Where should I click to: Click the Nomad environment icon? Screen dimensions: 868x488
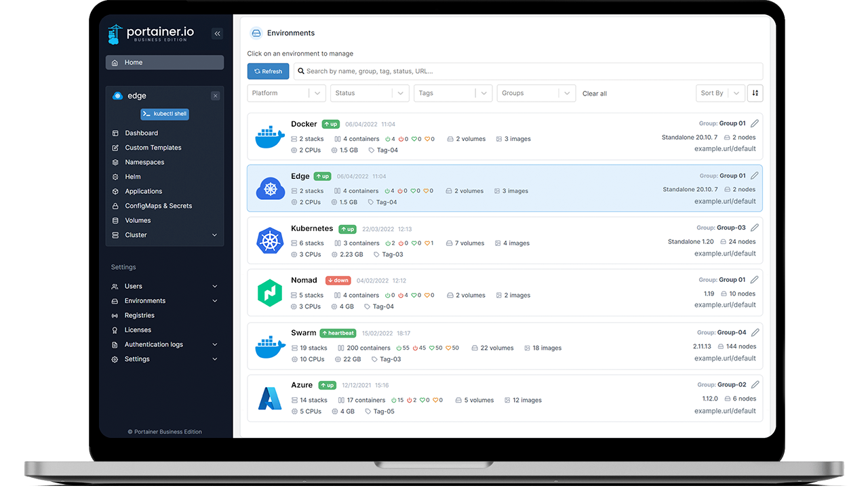pyautogui.click(x=270, y=293)
